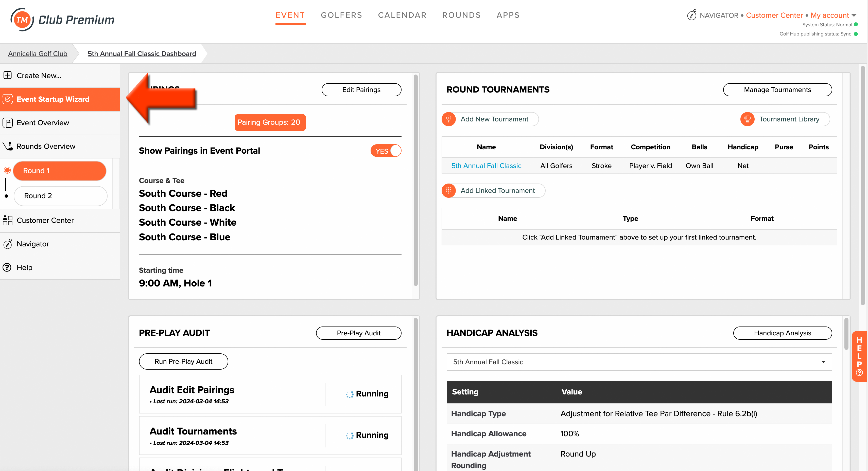Viewport: 868px width, 471px height.
Task: Open Event Startup Wizard menu item
Action: pos(60,99)
